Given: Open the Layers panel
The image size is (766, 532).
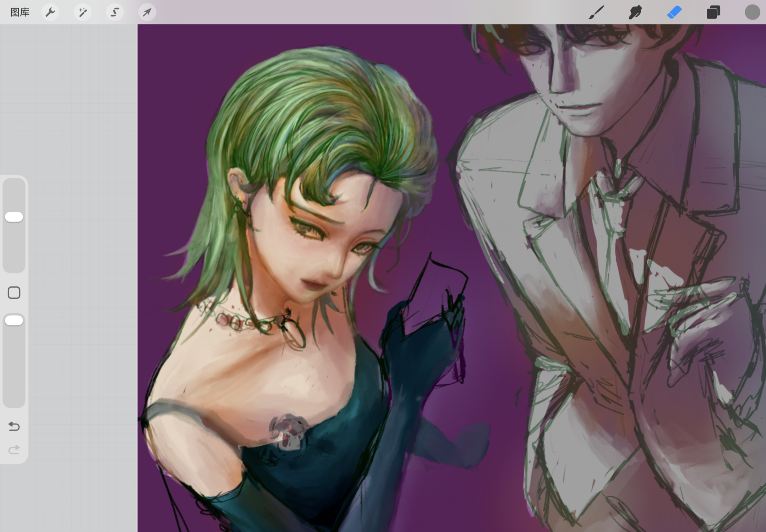Looking at the screenshot, I should pos(713,12).
